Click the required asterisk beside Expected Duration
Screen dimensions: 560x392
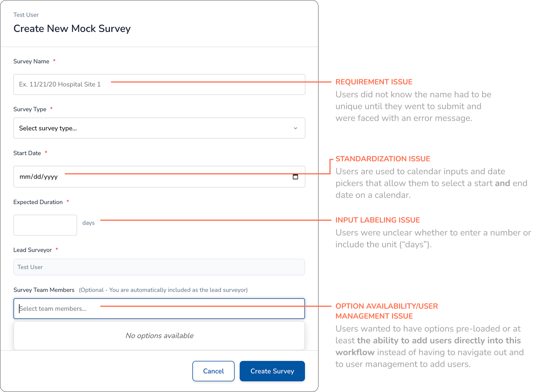tap(68, 202)
